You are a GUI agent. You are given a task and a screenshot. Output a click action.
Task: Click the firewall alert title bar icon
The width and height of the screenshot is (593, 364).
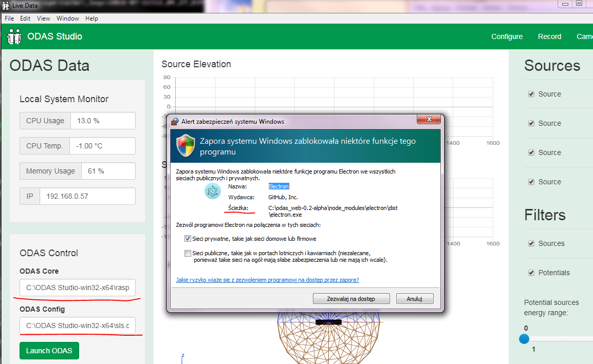tap(175, 121)
